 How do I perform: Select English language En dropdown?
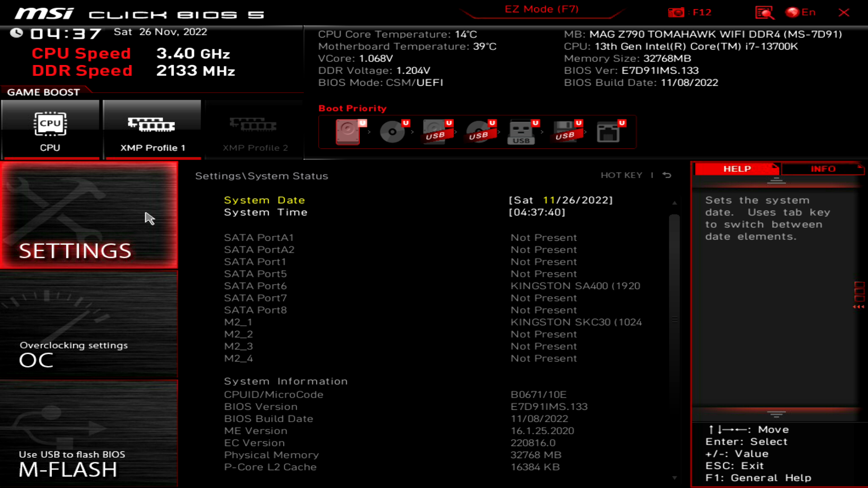pyautogui.click(x=804, y=13)
